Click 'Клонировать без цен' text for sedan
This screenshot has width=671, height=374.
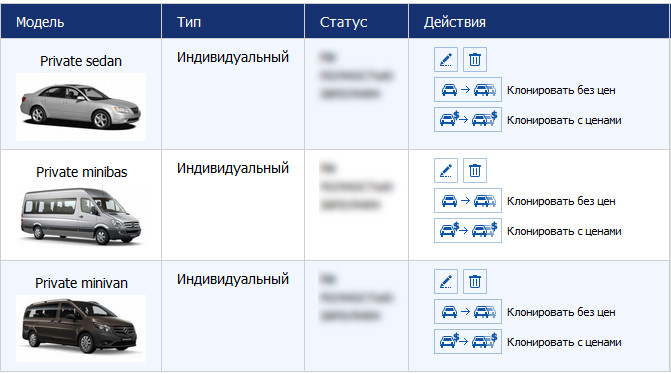(561, 90)
